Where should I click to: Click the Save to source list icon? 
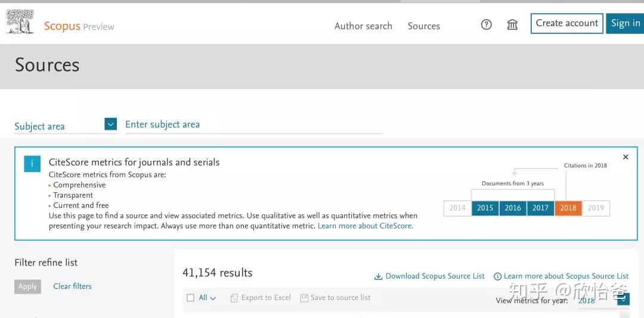point(304,298)
